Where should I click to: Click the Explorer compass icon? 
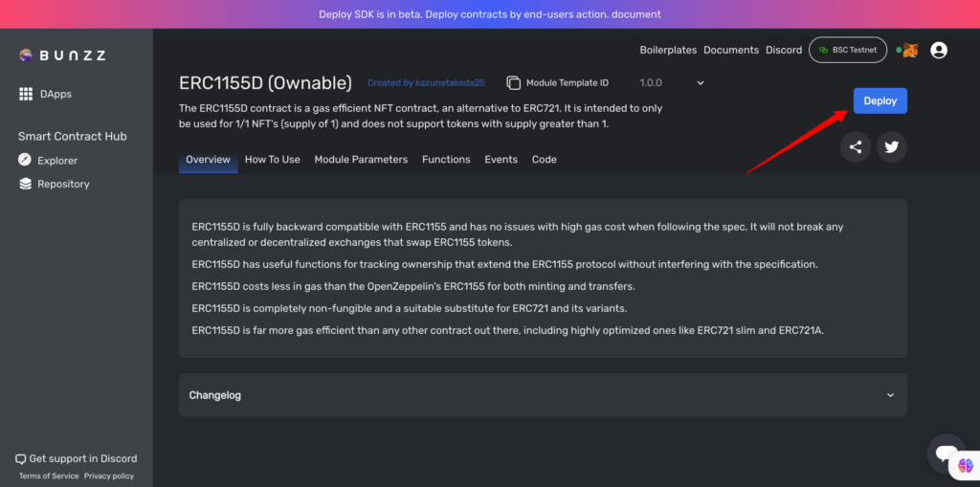[x=25, y=160]
